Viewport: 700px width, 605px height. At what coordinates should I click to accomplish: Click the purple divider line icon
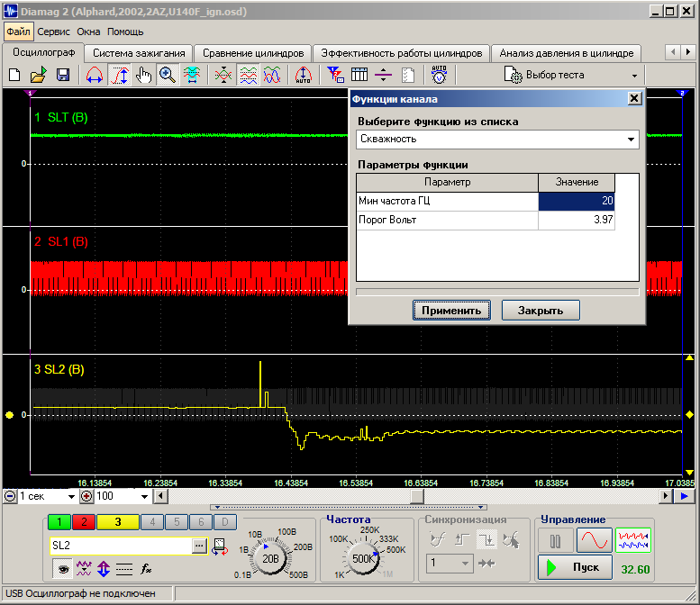(x=383, y=75)
